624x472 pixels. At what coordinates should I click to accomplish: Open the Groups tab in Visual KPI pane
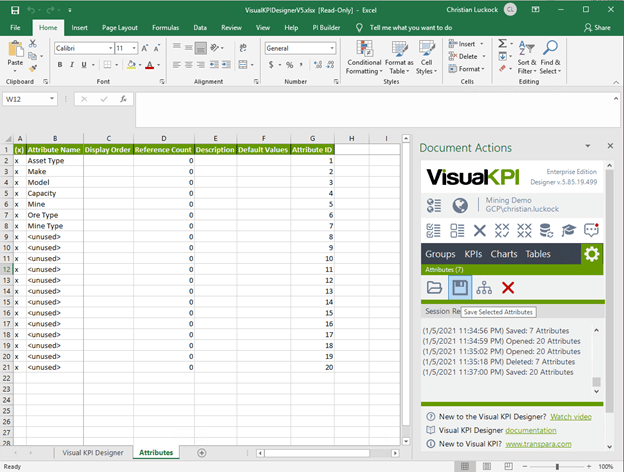coord(440,254)
